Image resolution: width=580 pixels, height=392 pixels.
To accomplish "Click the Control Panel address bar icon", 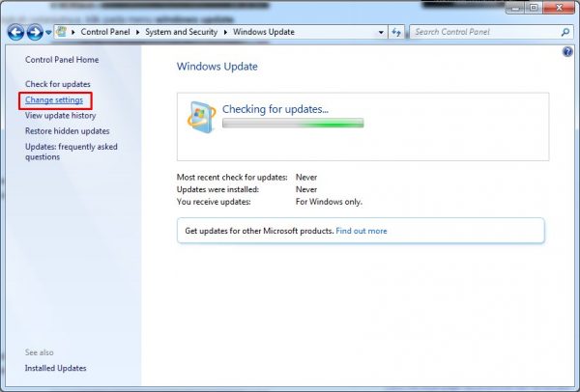I will pos(62,32).
